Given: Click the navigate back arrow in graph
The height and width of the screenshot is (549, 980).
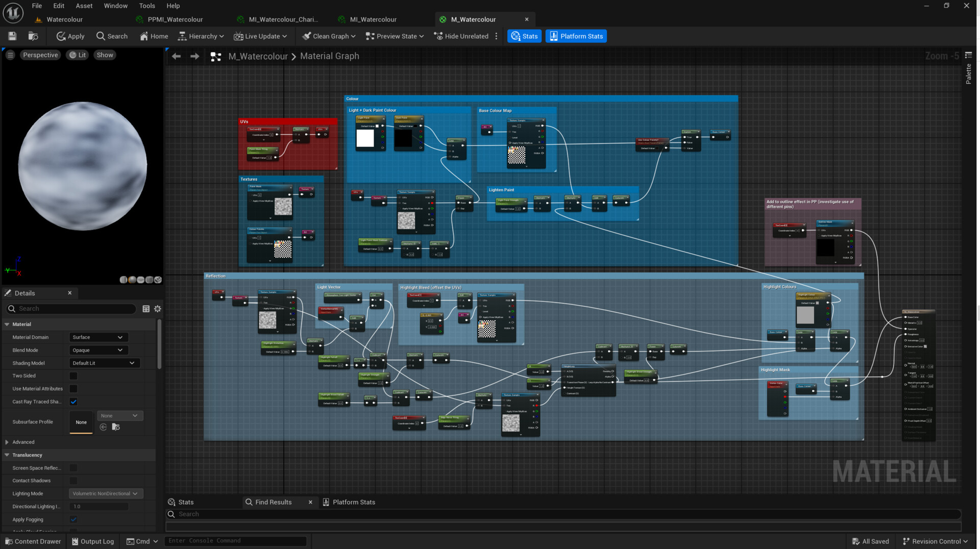Looking at the screenshot, I should tap(176, 56).
